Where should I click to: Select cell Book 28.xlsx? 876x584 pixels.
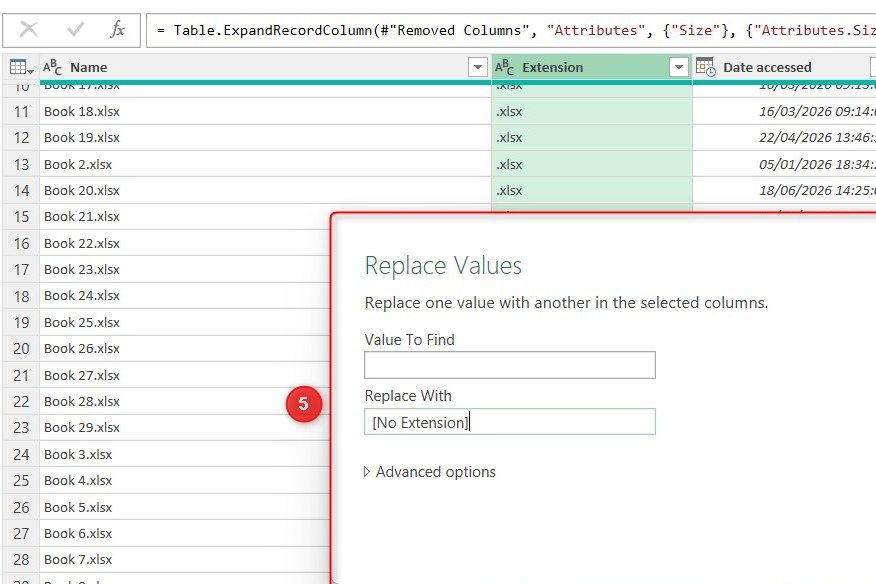[x=185, y=401]
